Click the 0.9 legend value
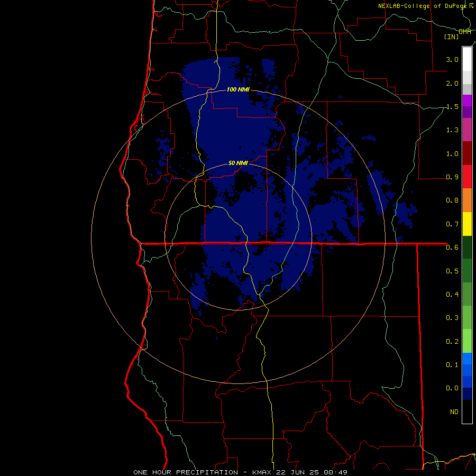This screenshot has width=476, height=476. tap(452, 177)
